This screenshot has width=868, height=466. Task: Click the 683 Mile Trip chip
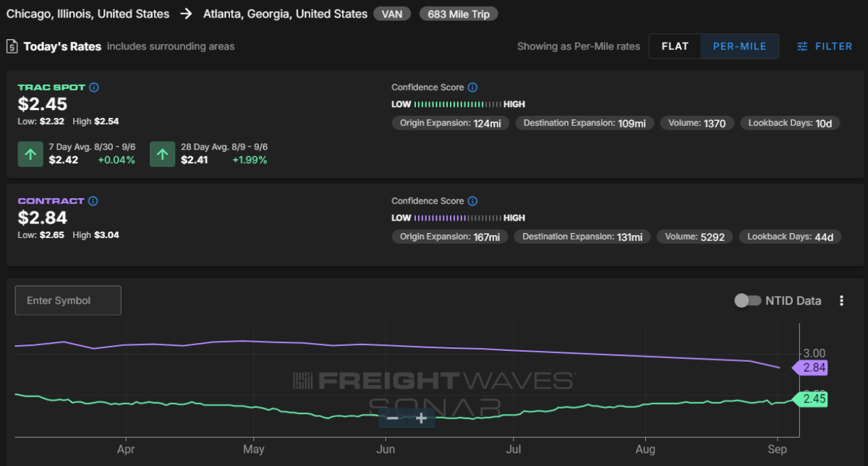[x=459, y=14]
